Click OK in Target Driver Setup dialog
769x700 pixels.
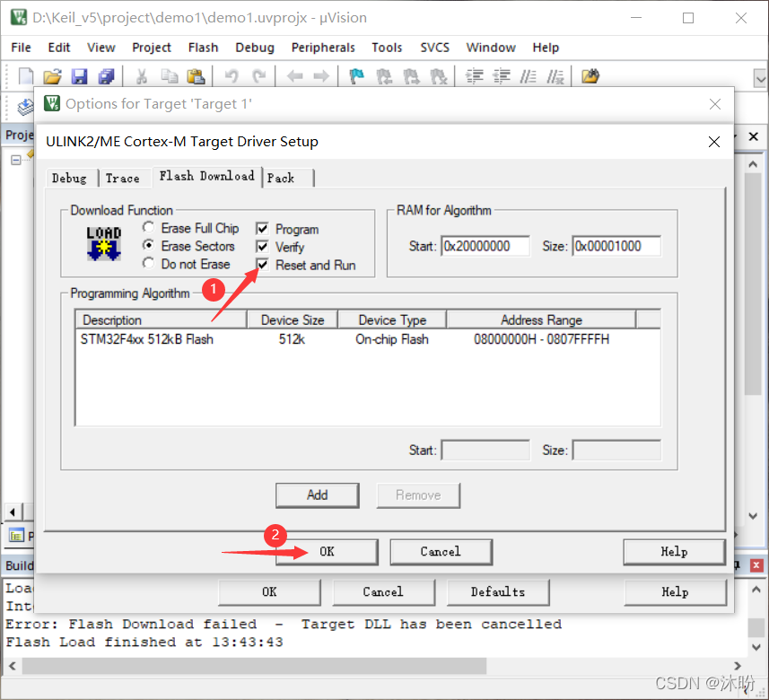(327, 552)
